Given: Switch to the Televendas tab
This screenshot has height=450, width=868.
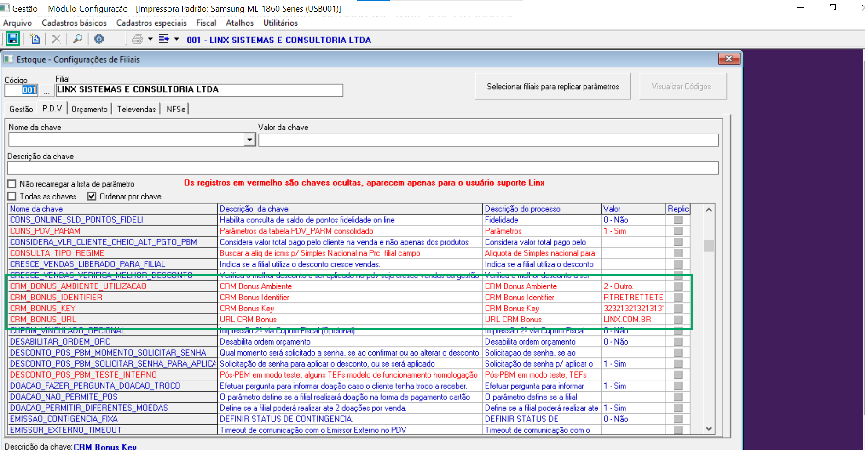Looking at the screenshot, I should pyautogui.click(x=136, y=109).
